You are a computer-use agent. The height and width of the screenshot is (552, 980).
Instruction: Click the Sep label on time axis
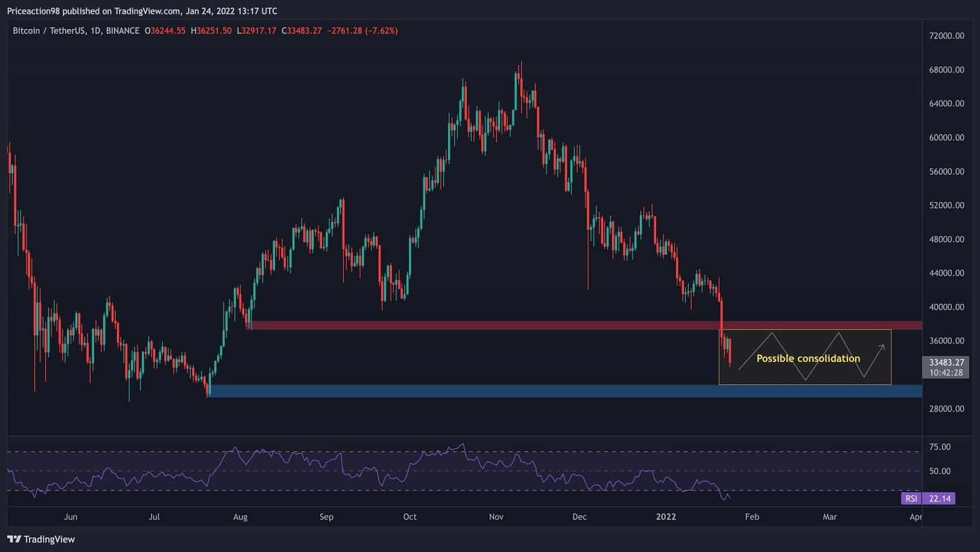point(326,516)
